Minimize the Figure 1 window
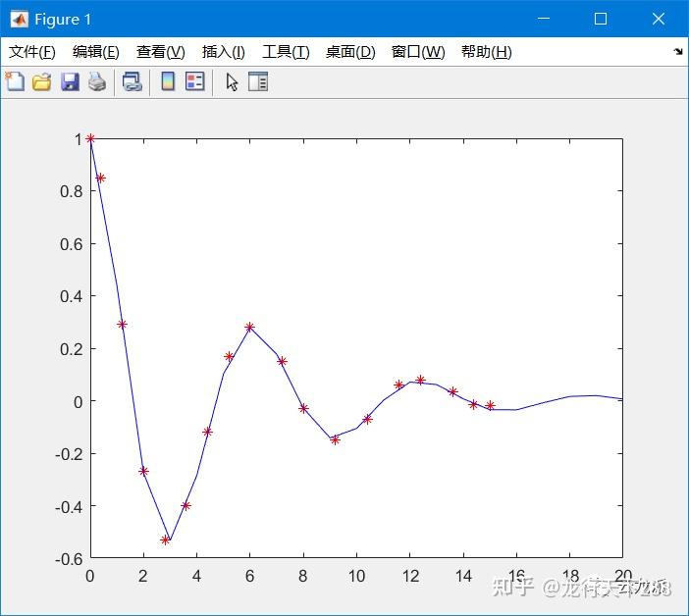This screenshot has width=689, height=616. 544,19
